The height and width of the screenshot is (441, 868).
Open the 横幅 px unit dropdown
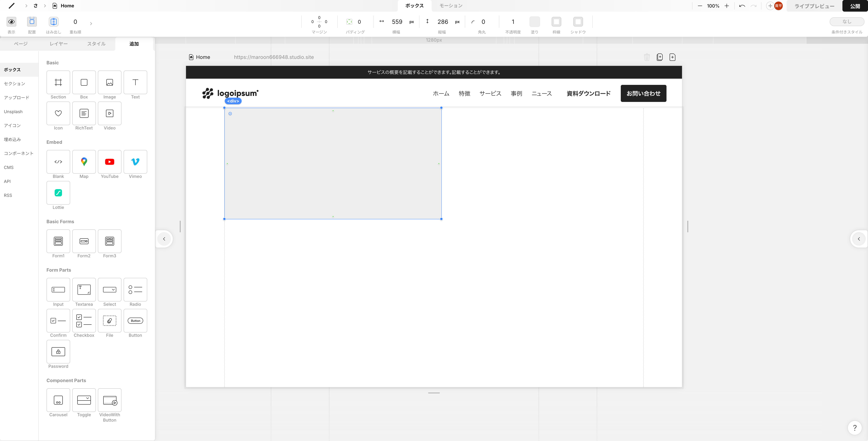pyautogui.click(x=411, y=22)
